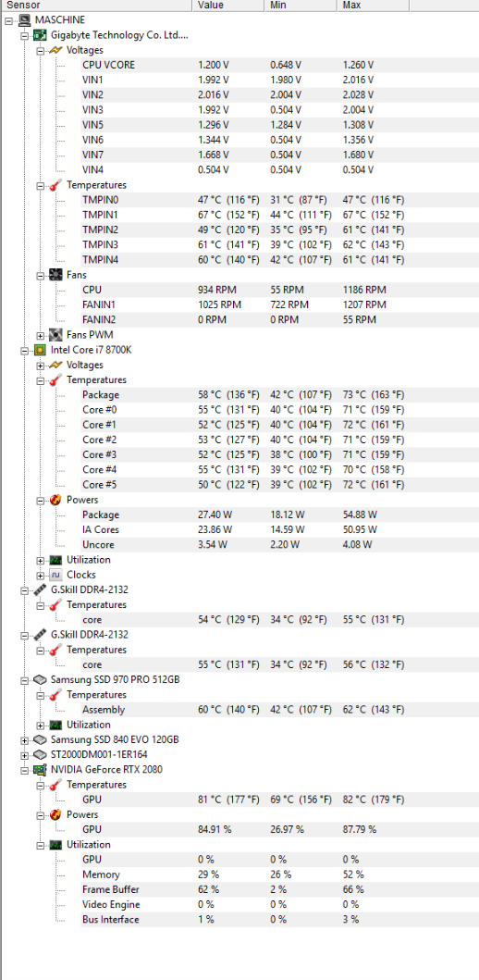The image size is (479, 980).
Task: Click the NVIDIA GeForce RTX 2080 card icon
Action: pos(40,769)
